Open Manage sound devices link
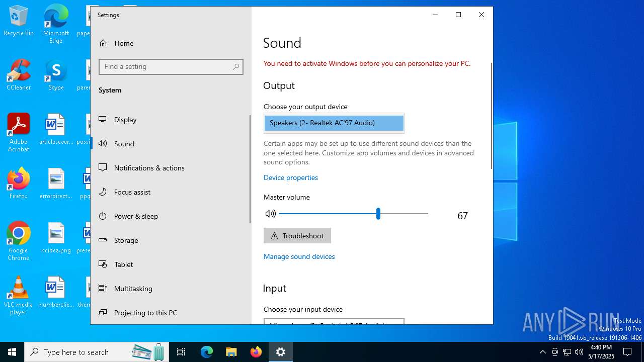This screenshot has height=362, width=644. coord(299,256)
